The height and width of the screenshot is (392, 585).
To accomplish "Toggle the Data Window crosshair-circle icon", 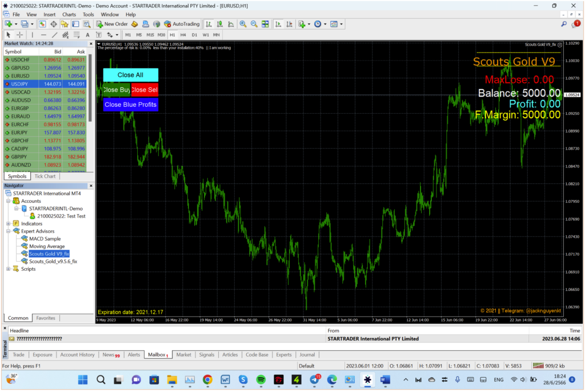I will [x=54, y=24].
